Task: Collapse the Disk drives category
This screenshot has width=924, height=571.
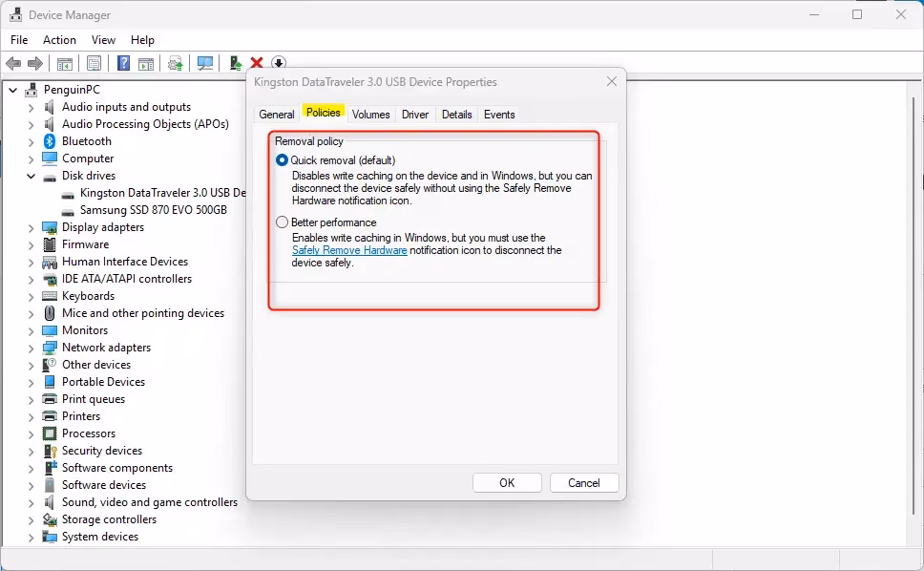Action: pyautogui.click(x=31, y=175)
